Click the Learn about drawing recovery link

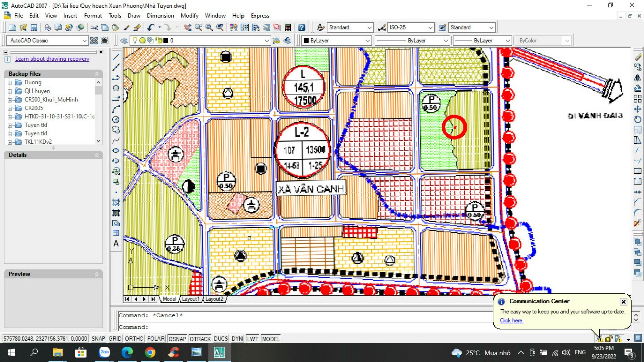click(52, 59)
